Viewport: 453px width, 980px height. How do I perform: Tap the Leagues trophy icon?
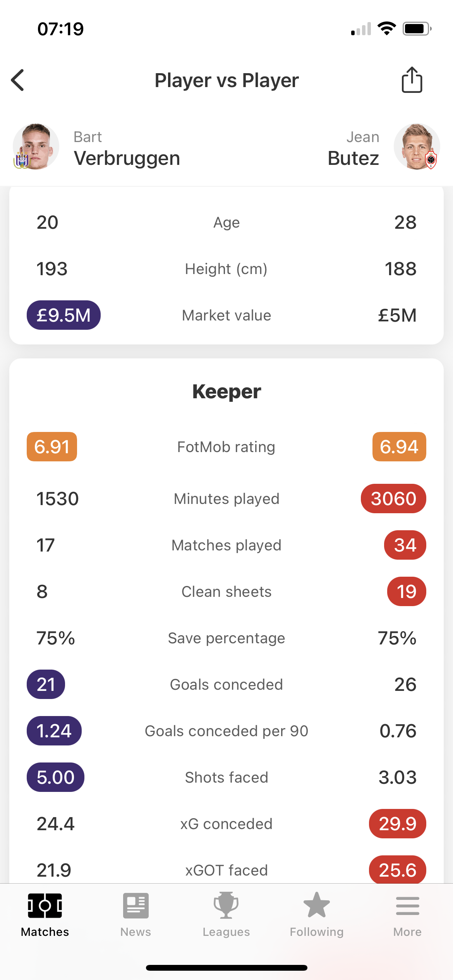click(226, 906)
